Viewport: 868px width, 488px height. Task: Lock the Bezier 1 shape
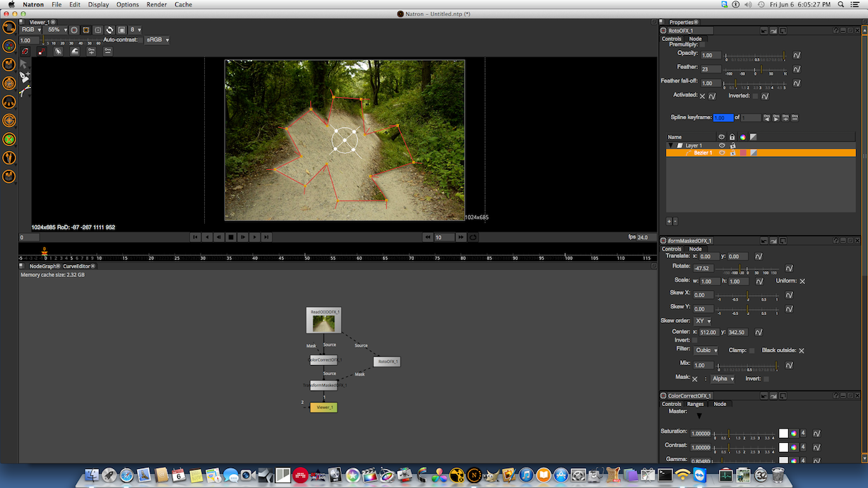pyautogui.click(x=732, y=153)
